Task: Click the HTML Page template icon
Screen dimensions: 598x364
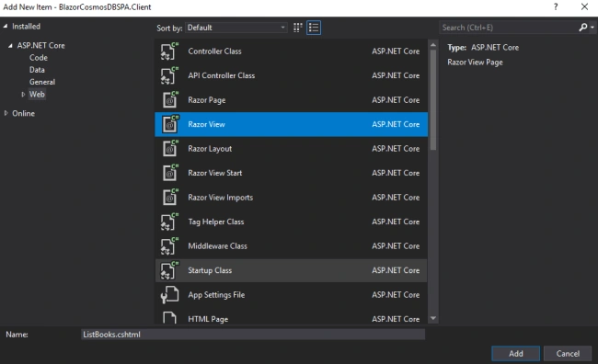Action: [x=169, y=318]
